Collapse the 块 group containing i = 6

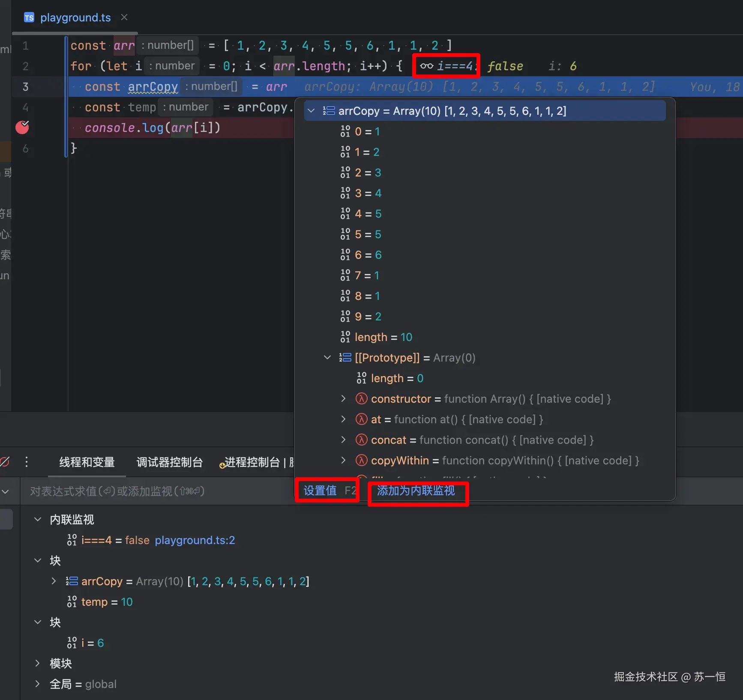tap(38, 622)
